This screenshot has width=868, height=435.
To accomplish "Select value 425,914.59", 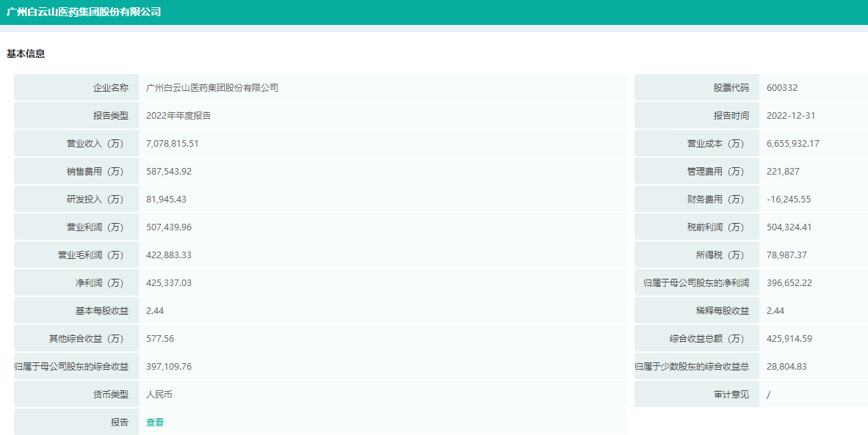I will pyautogui.click(x=789, y=339).
